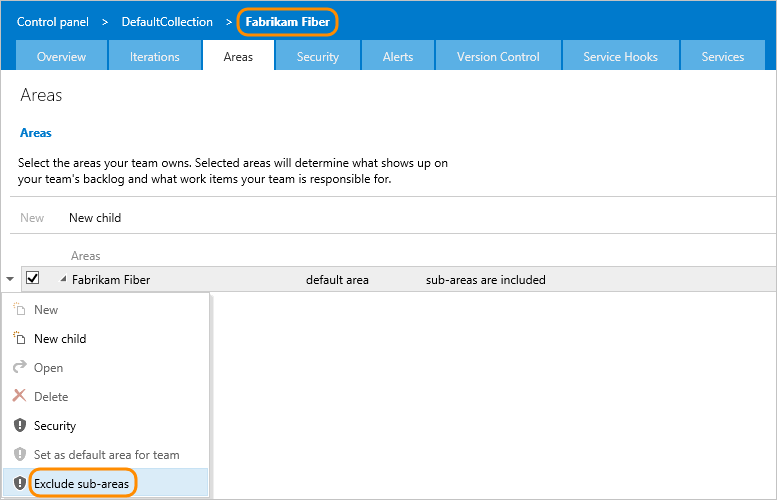The height and width of the screenshot is (500, 777).
Task: Click New child in the areas toolbar
Action: tap(95, 218)
